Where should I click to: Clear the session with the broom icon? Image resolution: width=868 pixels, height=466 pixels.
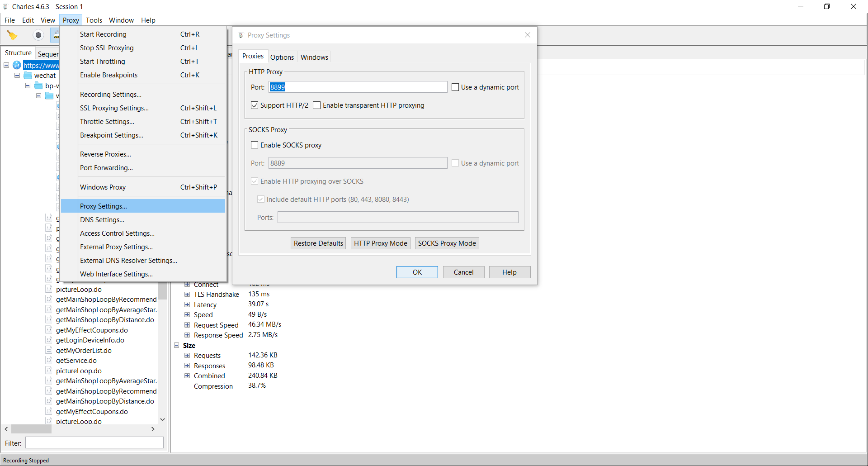pos(12,35)
